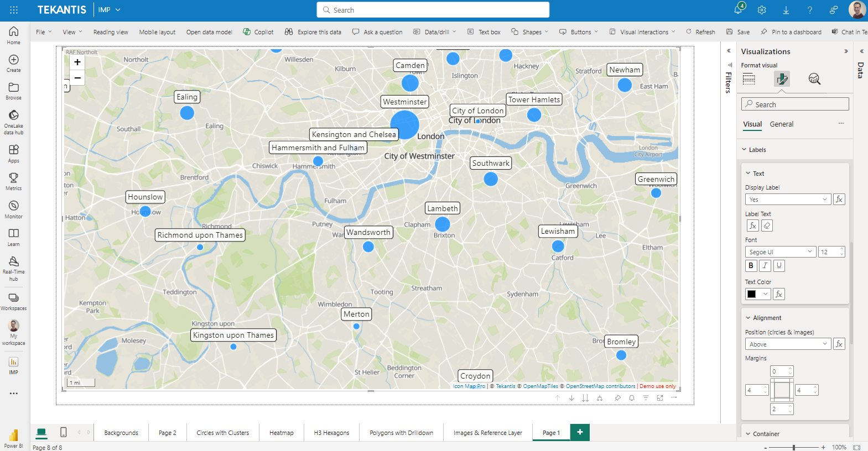Click the Format visual paintbrush icon
The width and height of the screenshot is (868, 451).
(x=782, y=79)
